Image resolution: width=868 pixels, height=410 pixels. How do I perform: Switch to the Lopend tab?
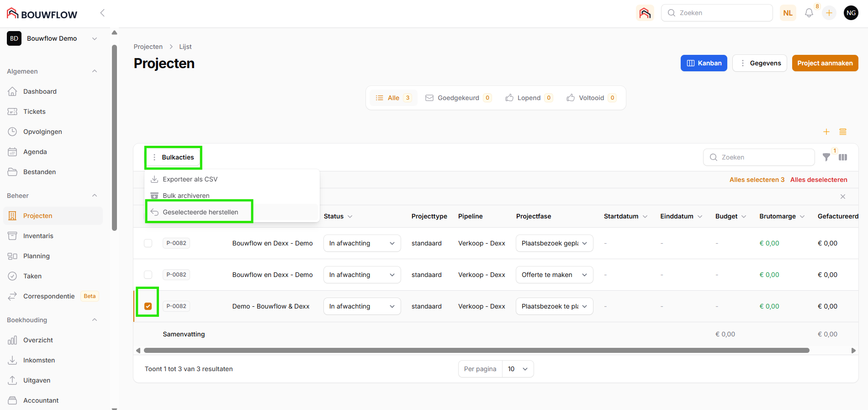coord(529,98)
